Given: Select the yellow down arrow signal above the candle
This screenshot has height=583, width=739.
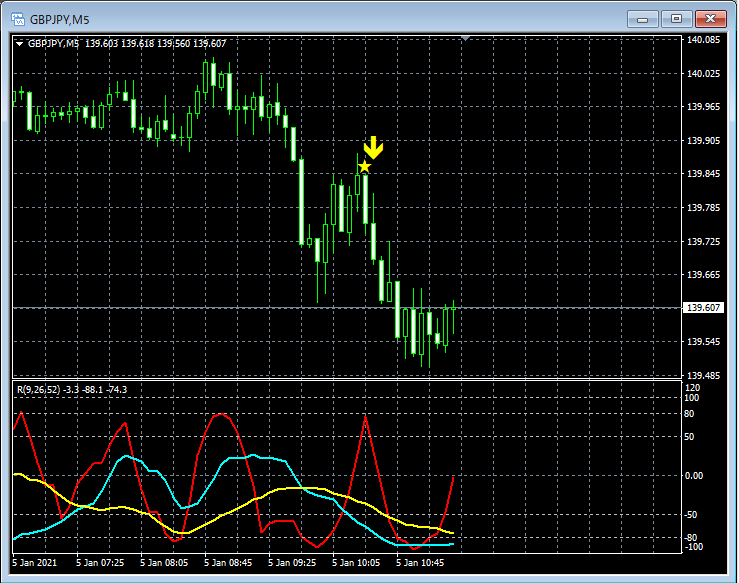Looking at the screenshot, I should pos(374,148).
